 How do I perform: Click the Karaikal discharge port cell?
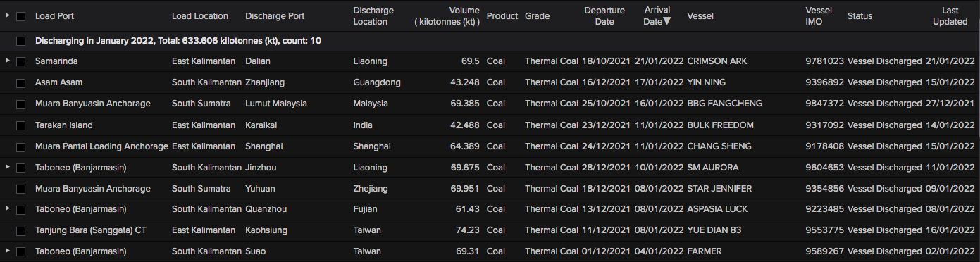[x=262, y=125]
